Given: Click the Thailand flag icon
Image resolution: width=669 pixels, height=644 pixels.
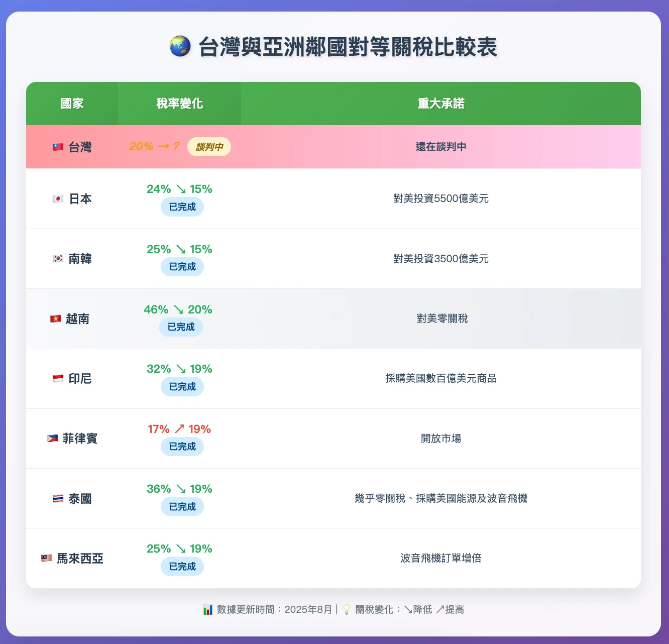Looking at the screenshot, I should click(58, 499).
